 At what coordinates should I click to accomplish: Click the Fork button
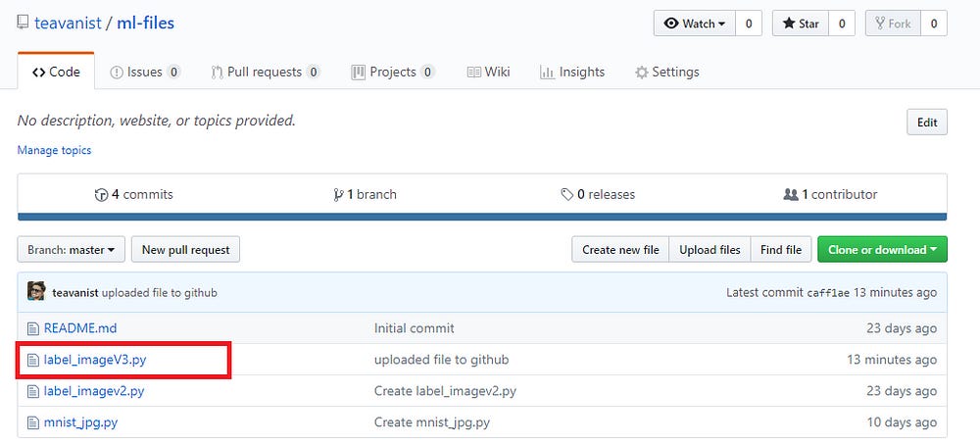point(893,24)
